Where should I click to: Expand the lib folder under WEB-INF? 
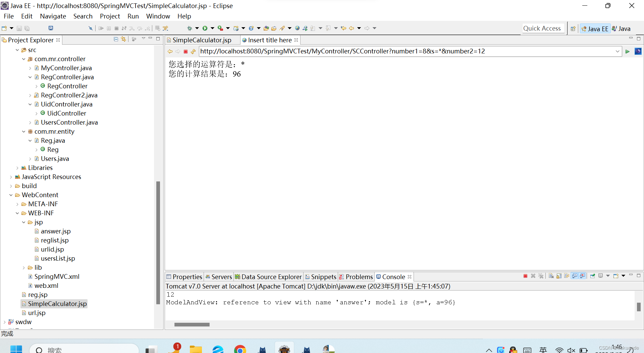(x=23, y=268)
